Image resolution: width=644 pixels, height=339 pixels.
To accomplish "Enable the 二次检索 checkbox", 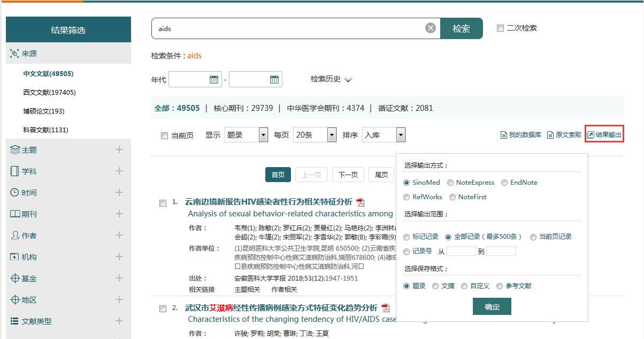I will tap(500, 28).
